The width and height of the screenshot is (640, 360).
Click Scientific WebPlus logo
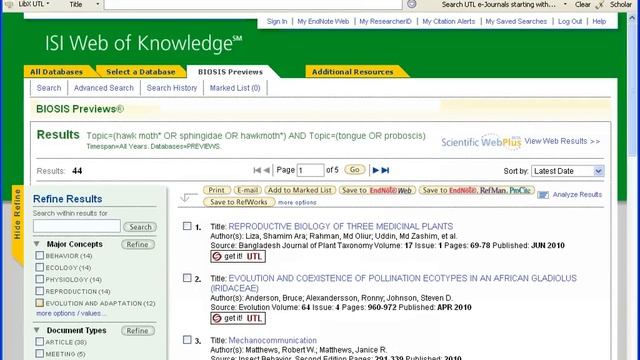tap(481, 142)
